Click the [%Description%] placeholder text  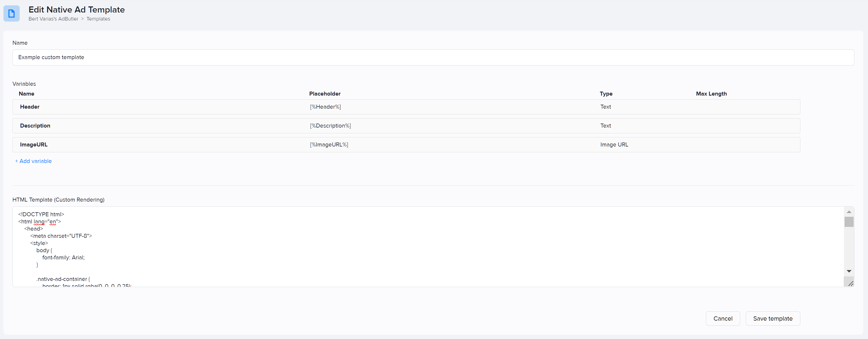pyautogui.click(x=330, y=126)
